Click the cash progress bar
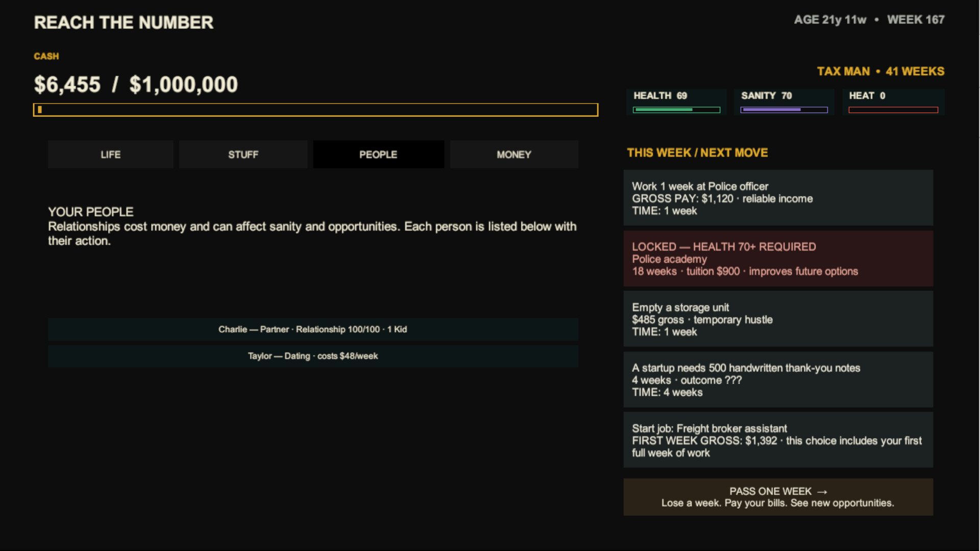The width and height of the screenshot is (980, 551). (315, 110)
